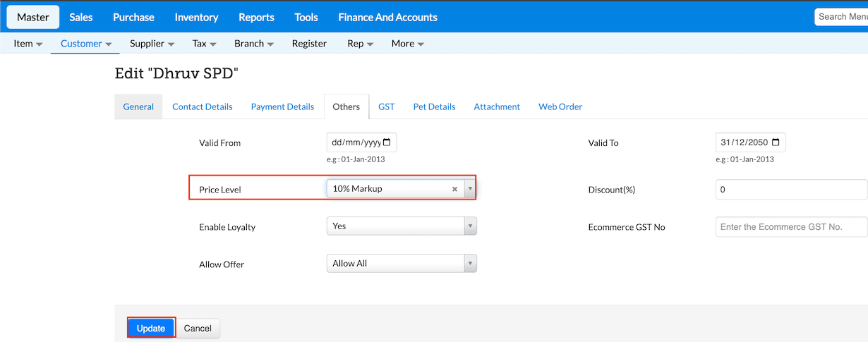Click the Search Menu box
Screen dimensions: 868x342
[x=841, y=17]
